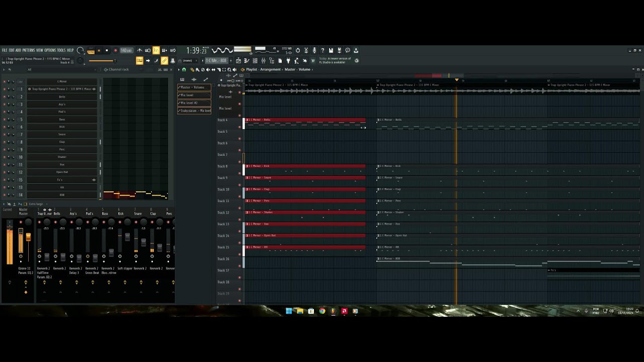Click the pause playback button
Image resolution: width=644 pixels, height=362 pixels.
pos(99,51)
